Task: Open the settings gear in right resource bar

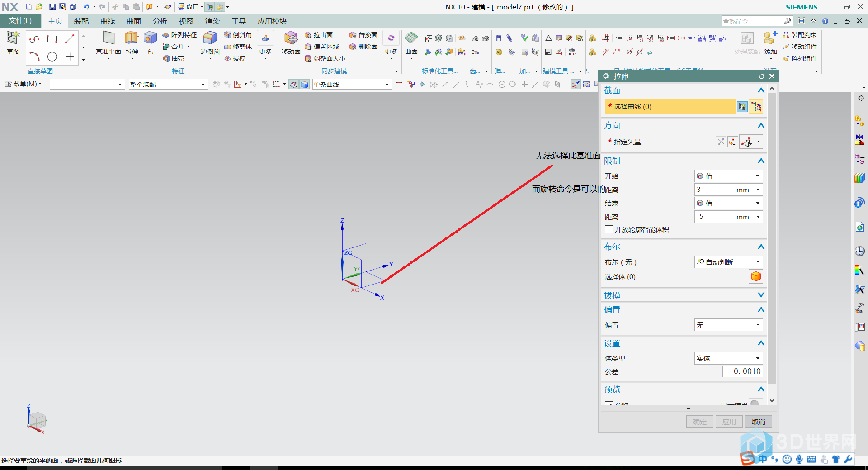Action: click(861, 99)
